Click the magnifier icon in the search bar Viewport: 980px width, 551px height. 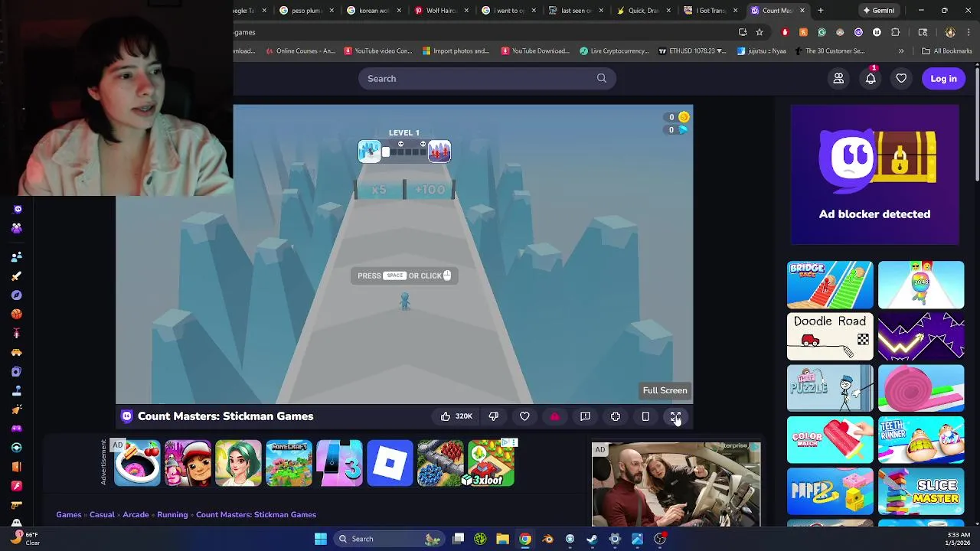tap(602, 78)
